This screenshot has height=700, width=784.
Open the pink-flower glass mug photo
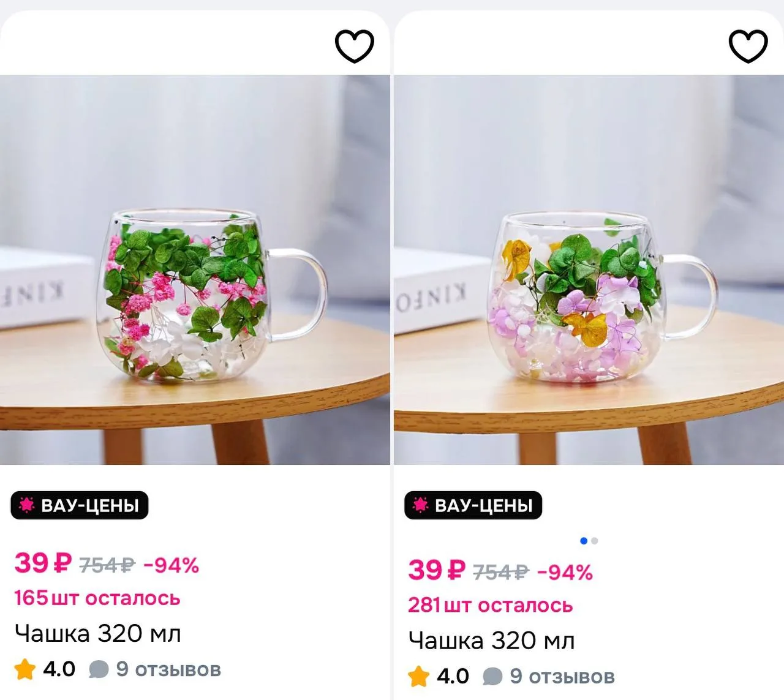(195, 269)
